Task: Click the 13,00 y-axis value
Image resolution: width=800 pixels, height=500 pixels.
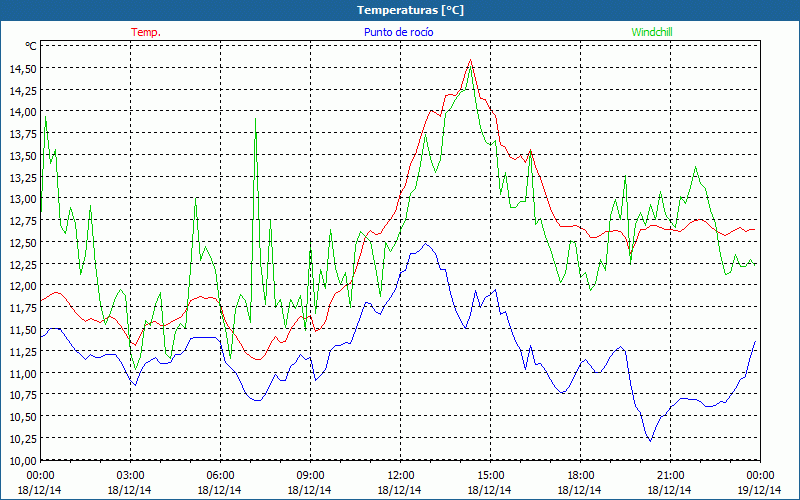Action: pyautogui.click(x=22, y=199)
